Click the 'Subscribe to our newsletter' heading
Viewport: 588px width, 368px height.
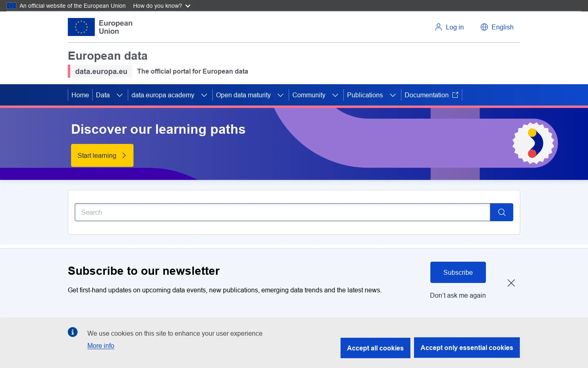point(144,271)
